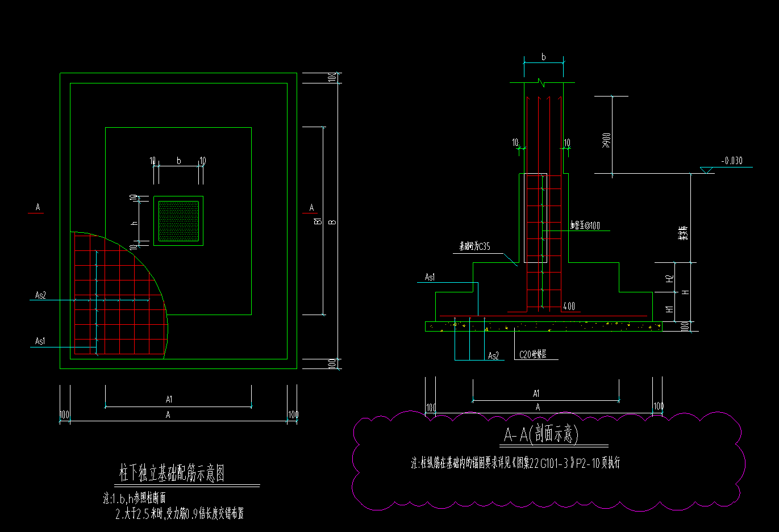Select the ≥900 dimension text
This screenshot has width=779, height=532.
point(606,140)
